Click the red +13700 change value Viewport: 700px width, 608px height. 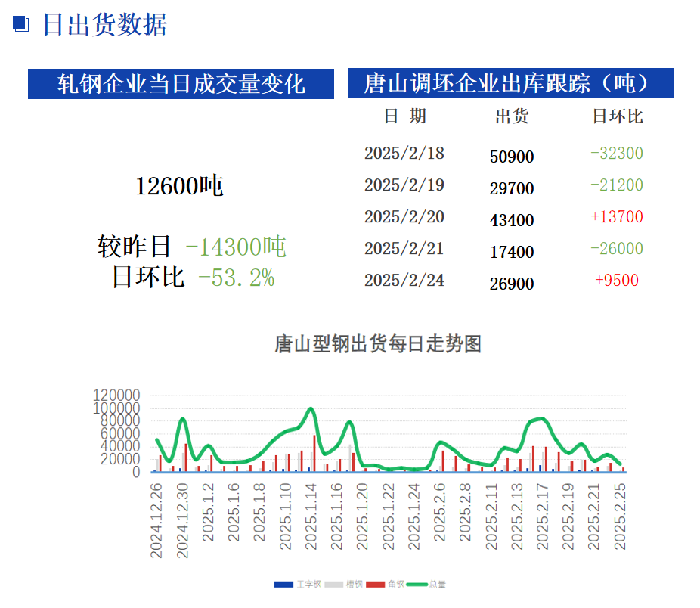pos(617,217)
